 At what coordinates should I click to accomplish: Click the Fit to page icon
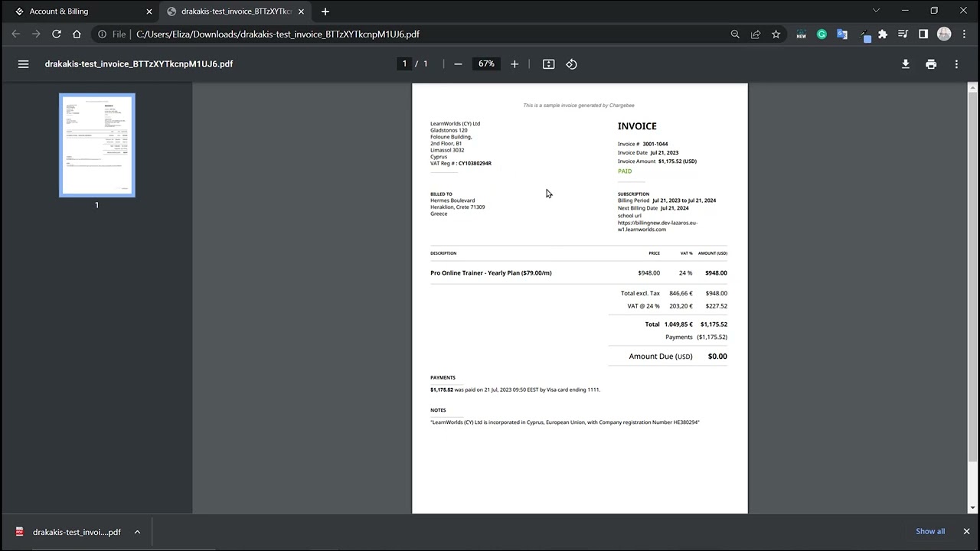(548, 64)
